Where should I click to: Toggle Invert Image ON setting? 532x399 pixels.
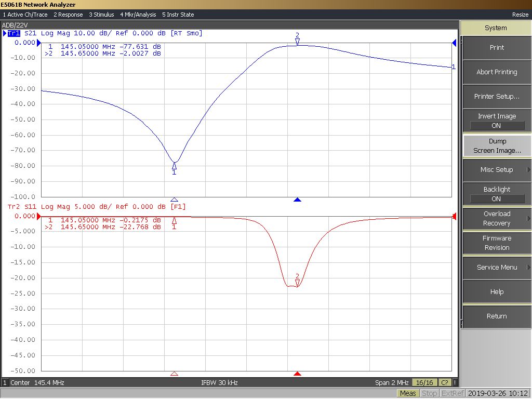(x=497, y=121)
